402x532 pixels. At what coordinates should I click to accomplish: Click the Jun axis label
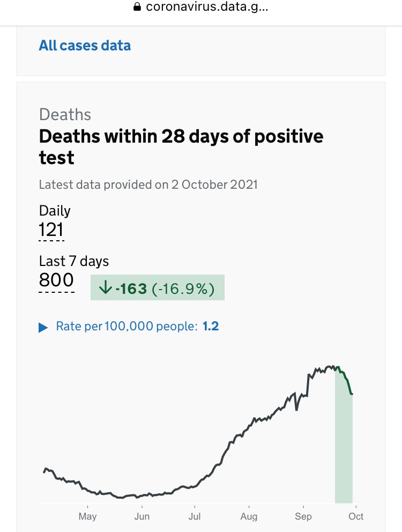click(x=142, y=516)
